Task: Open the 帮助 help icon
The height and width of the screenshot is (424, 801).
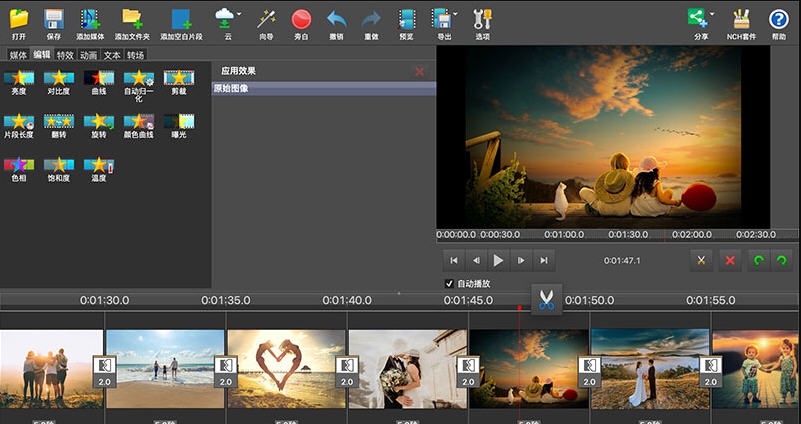Action: pos(779,19)
